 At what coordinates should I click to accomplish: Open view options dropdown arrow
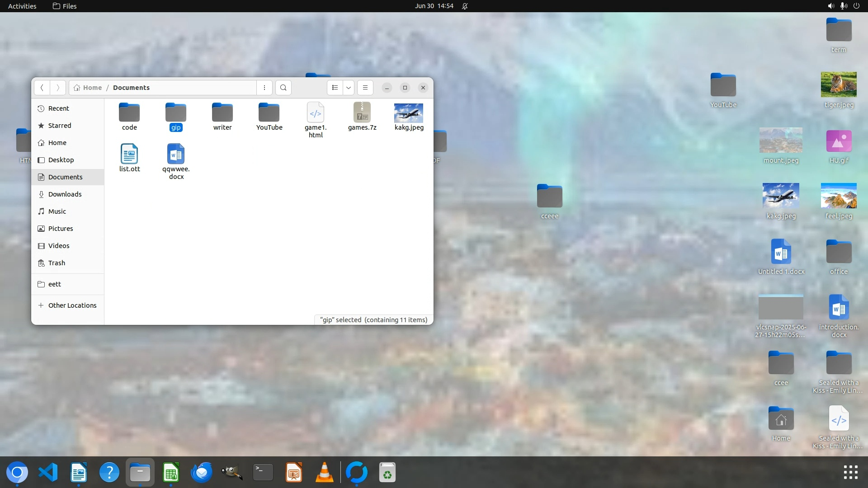click(349, 88)
